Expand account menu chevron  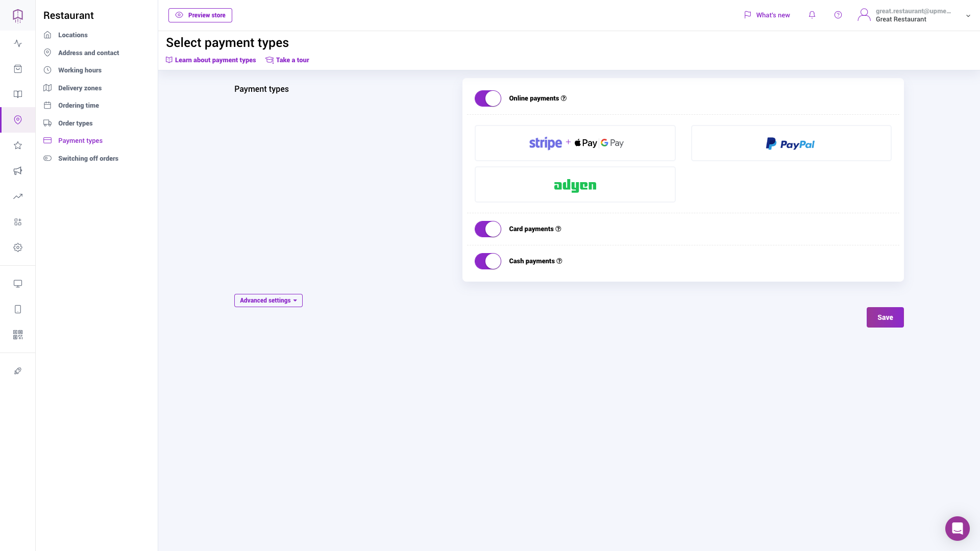(x=968, y=15)
